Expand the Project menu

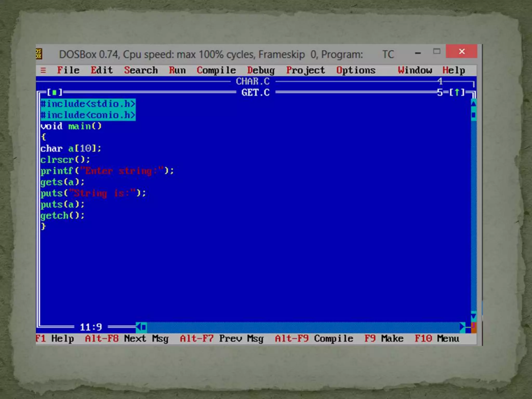tap(305, 70)
